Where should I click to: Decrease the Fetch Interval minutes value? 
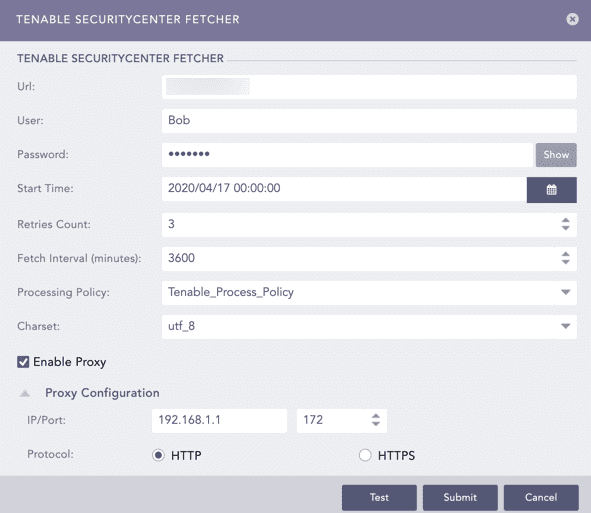[565, 262]
